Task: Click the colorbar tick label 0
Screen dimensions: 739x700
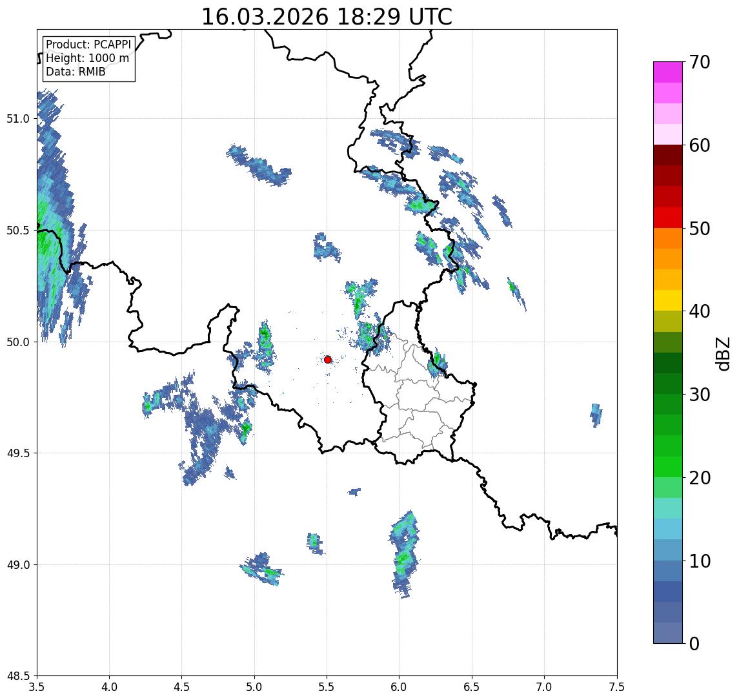Action: coord(694,643)
